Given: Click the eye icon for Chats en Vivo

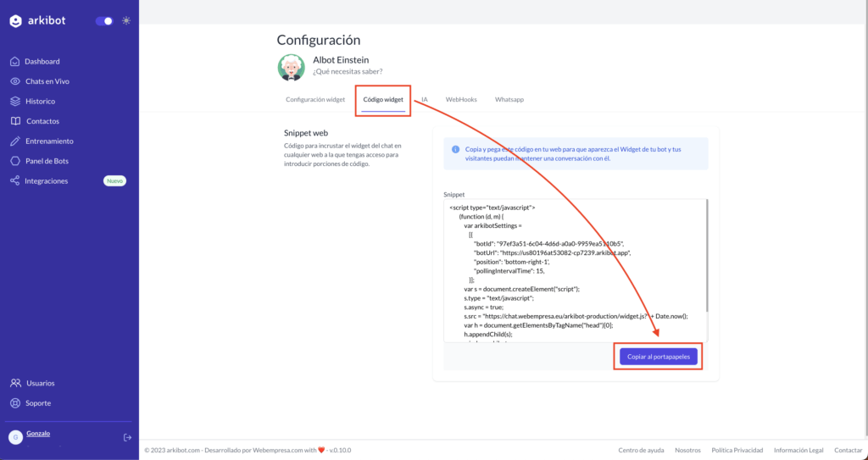Looking at the screenshot, I should 15,81.
